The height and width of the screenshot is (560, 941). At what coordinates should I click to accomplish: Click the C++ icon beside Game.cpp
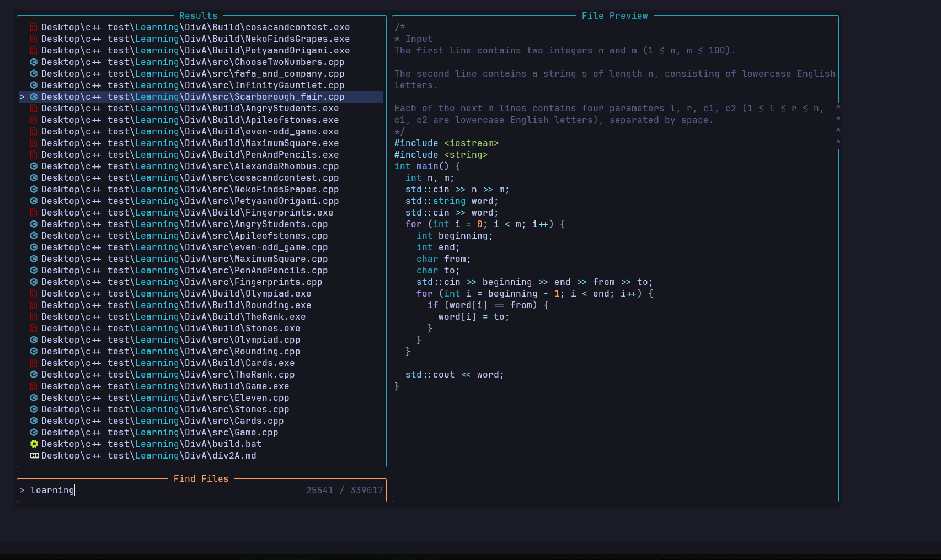click(x=34, y=433)
